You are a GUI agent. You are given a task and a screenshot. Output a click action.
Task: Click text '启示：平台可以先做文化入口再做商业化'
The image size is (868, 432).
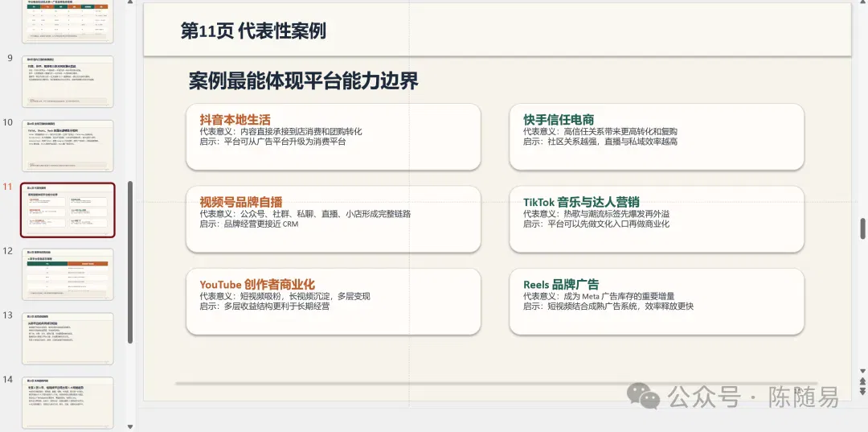point(596,224)
